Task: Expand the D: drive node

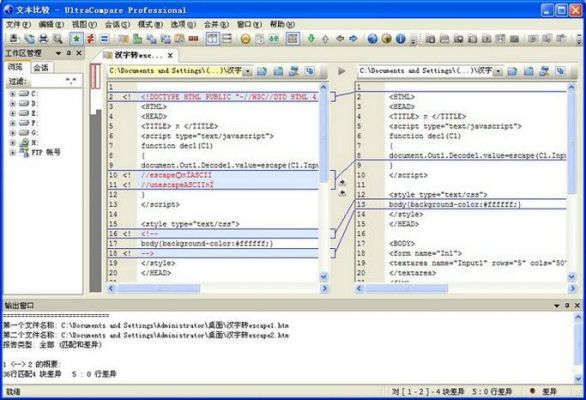Action: pyautogui.click(x=13, y=104)
